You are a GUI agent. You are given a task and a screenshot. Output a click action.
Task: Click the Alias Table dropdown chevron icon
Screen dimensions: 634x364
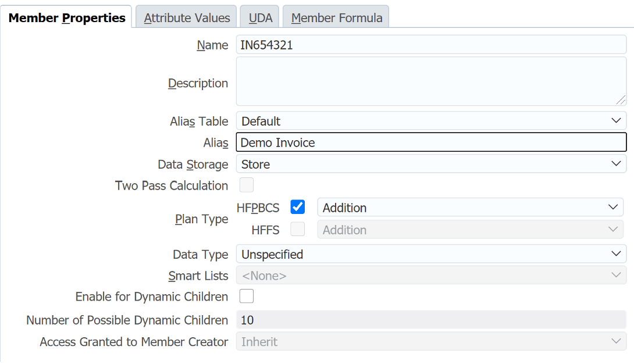[x=617, y=120]
